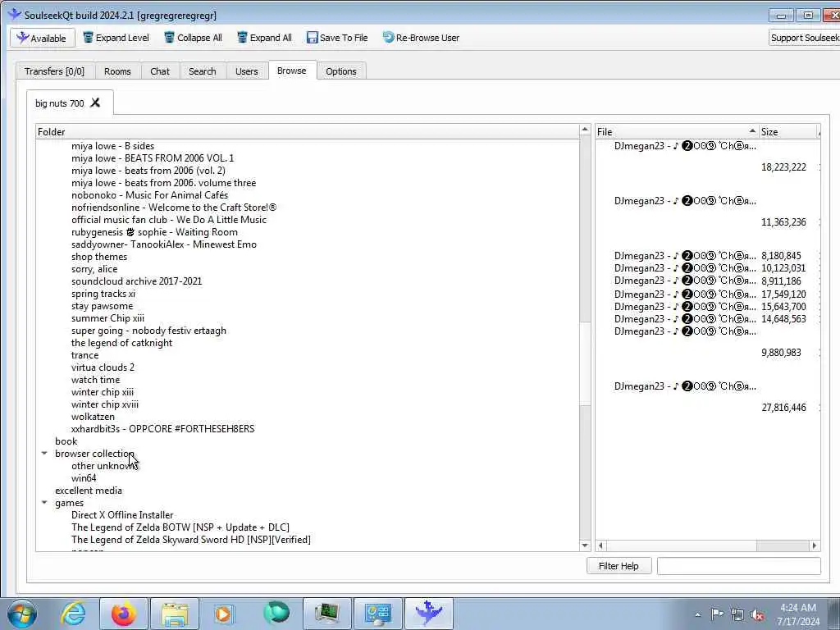840x630 pixels.
Task: Click the Support Soulseek button
Action: [804, 38]
